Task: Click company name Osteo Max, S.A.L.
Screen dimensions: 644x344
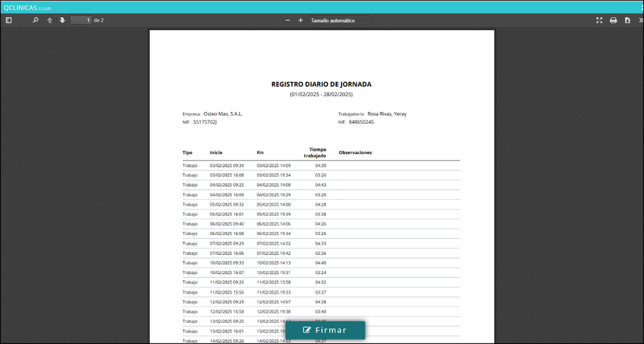Action: point(223,114)
